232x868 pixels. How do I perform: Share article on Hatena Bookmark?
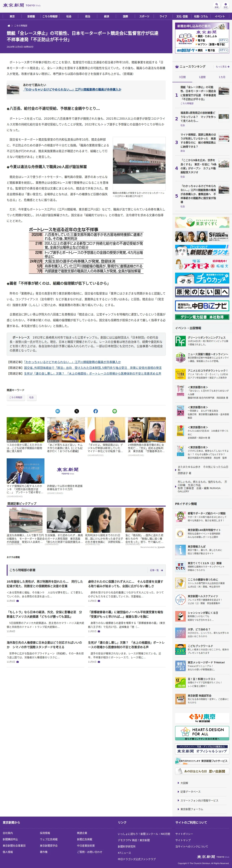[58, 411]
